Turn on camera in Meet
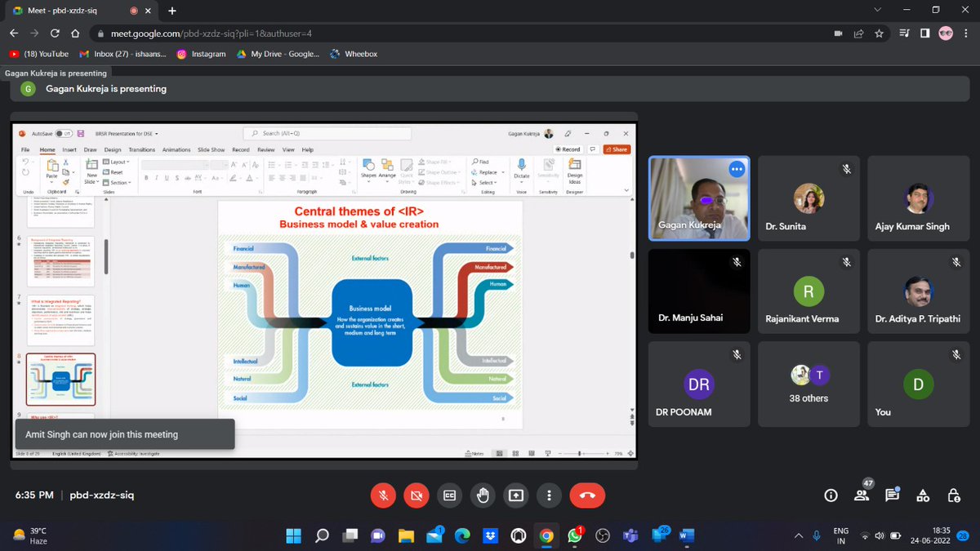The height and width of the screenshot is (551, 980). pos(416,495)
